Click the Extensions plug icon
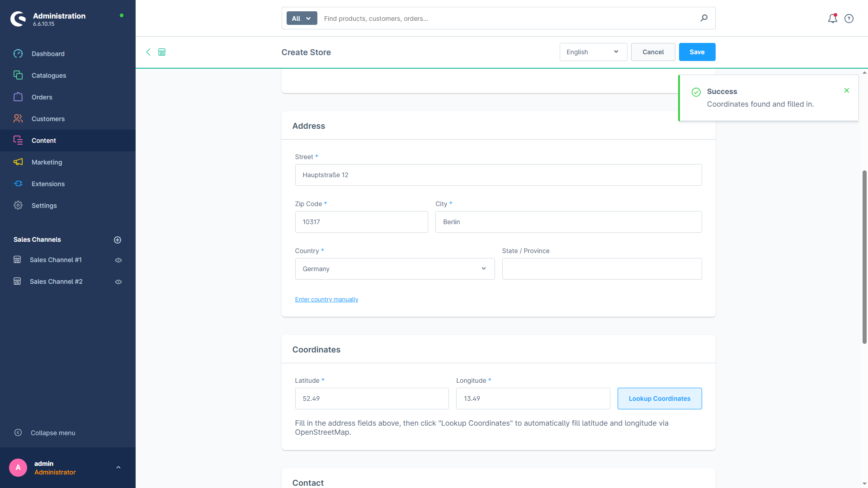 [18, 184]
